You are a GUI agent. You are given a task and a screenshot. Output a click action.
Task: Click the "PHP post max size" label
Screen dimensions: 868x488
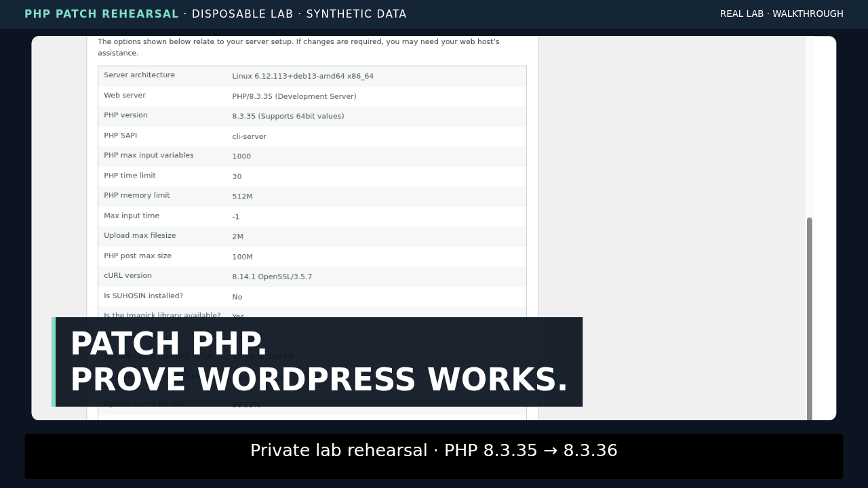[x=138, y=256]
